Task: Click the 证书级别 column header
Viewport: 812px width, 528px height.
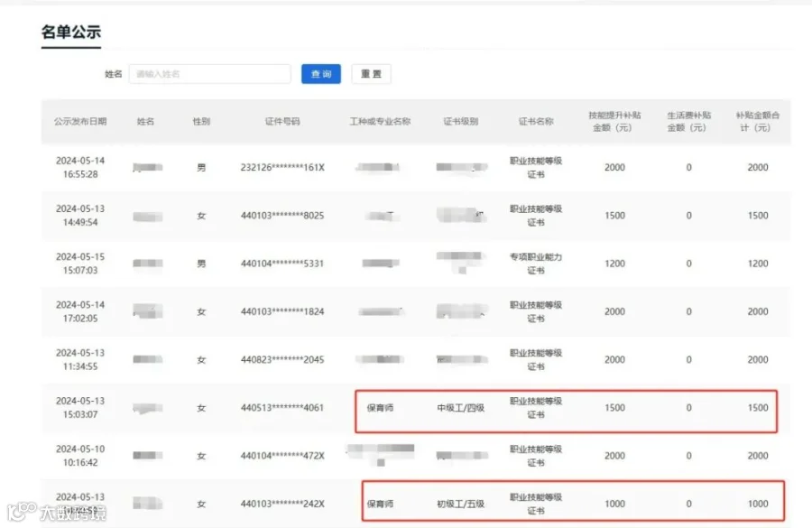Action: (461, 121)
